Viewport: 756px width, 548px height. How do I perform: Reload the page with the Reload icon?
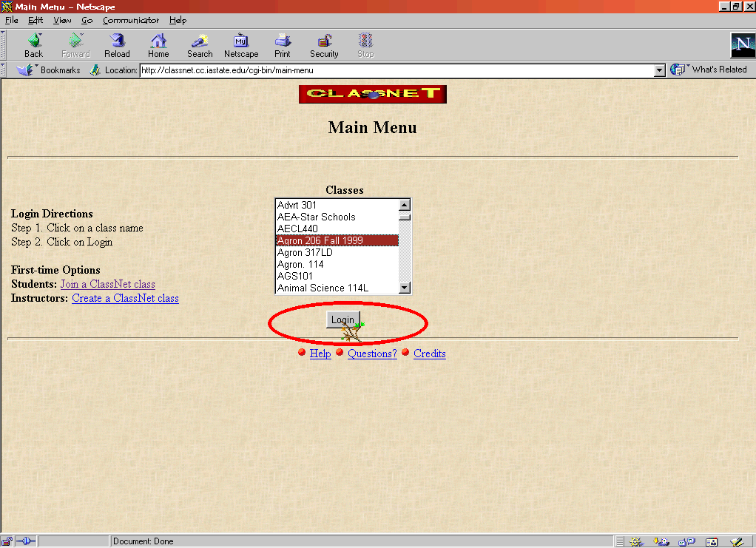pyautogui.click(x=117, y=41)
